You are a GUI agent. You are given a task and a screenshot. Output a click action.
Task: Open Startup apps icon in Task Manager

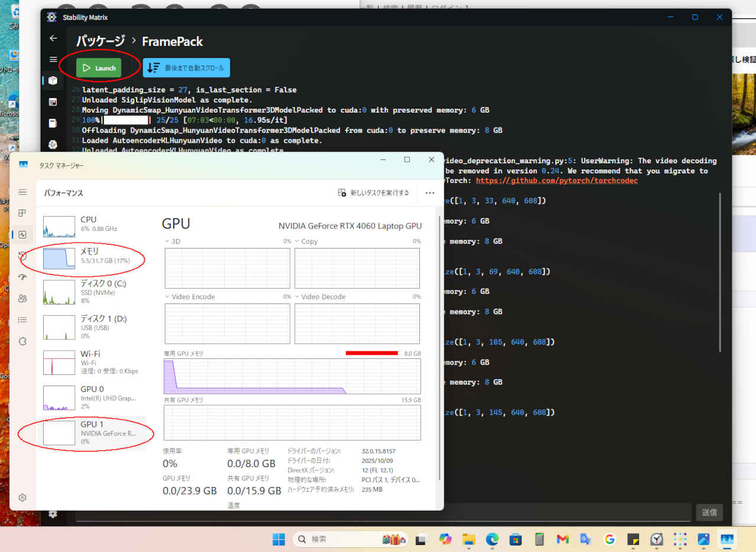point(22,277)
